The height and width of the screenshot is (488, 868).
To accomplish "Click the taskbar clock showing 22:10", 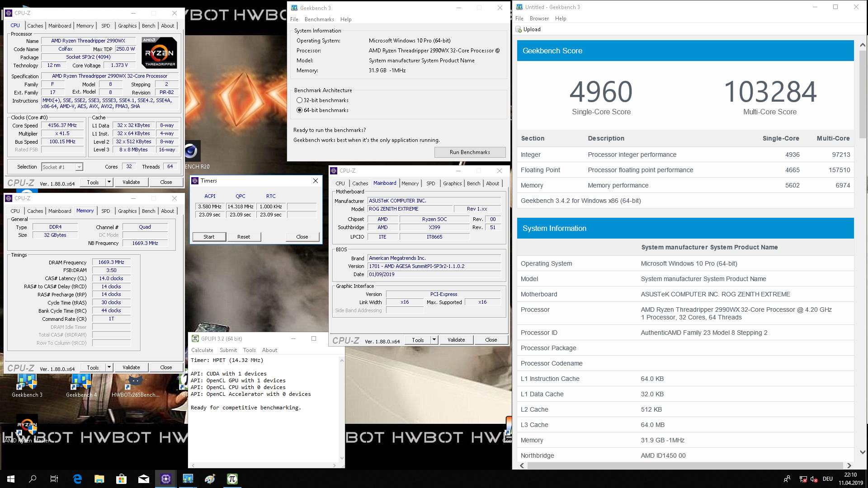I will (x=850, y=479).
